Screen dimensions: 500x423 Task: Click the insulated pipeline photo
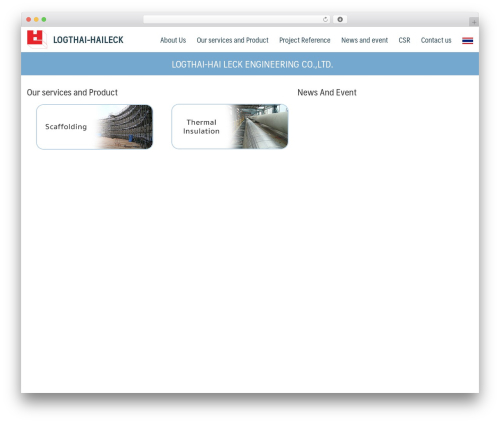point(260,126)
